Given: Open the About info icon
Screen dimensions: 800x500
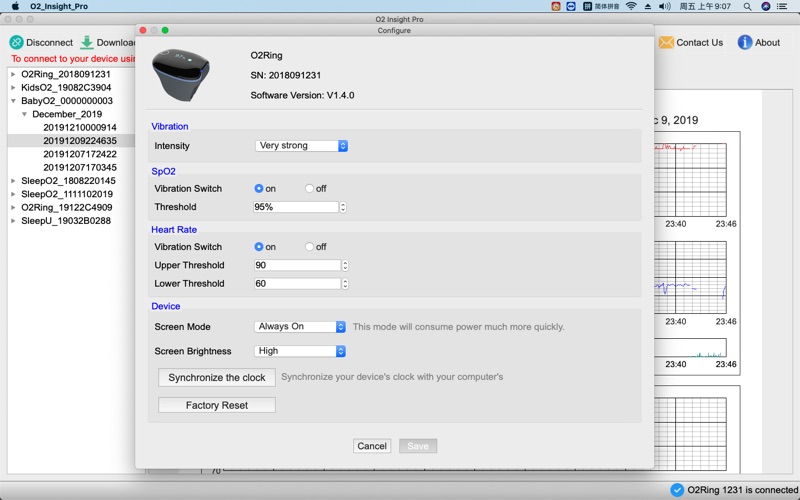Looking at the screenshot, I should click(744, 42).
